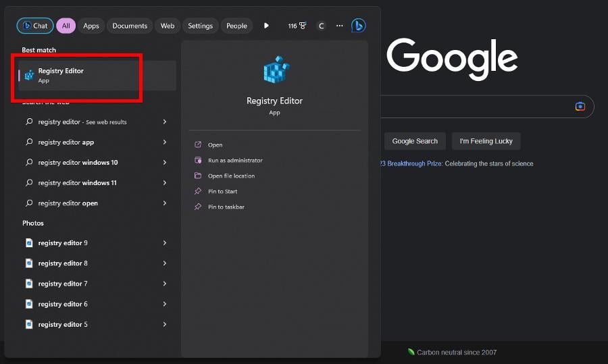
Task: Click the search glass beside 'registry editor open'
Action: coord(29,203)
